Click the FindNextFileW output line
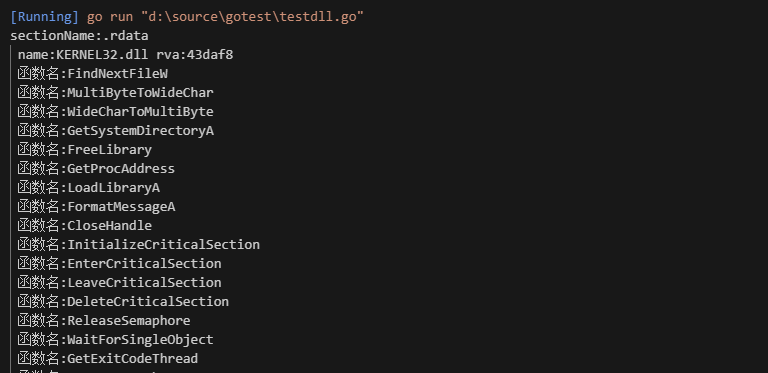Image resolution: width=768 pixels, height=373 pixels. pyautogui.click(x=93, y=74)
